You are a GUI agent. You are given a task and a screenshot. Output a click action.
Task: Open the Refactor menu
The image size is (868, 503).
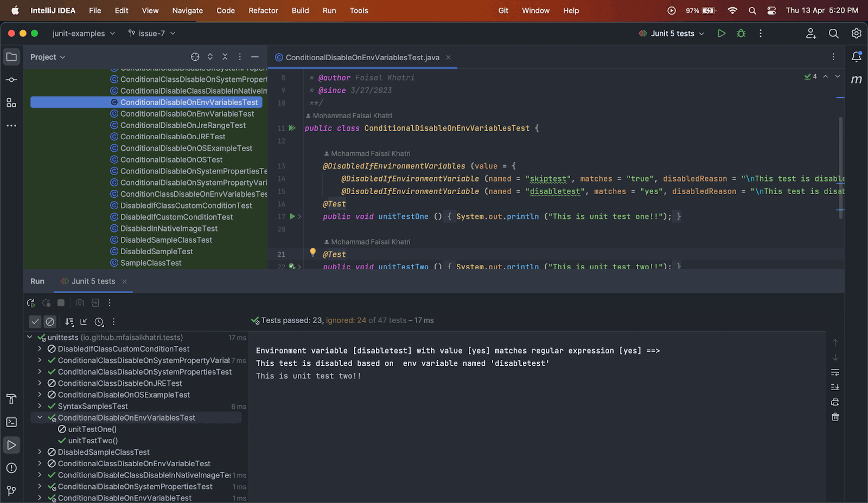263,10
